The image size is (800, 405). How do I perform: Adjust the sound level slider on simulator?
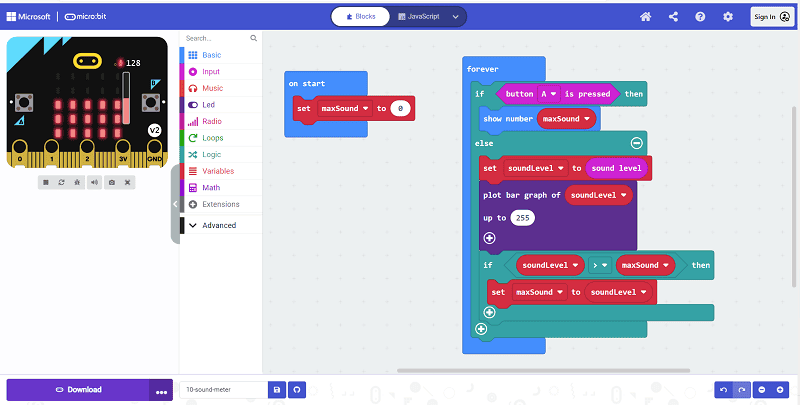click(x=126, y=98)
